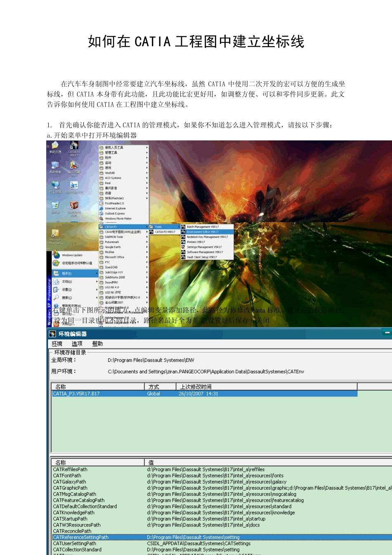The width and height of the screenshot is (392, 555).
Task: Click the CATIA P3 V5R17 desktop shortcut
Action: click(x=74, y=148)
